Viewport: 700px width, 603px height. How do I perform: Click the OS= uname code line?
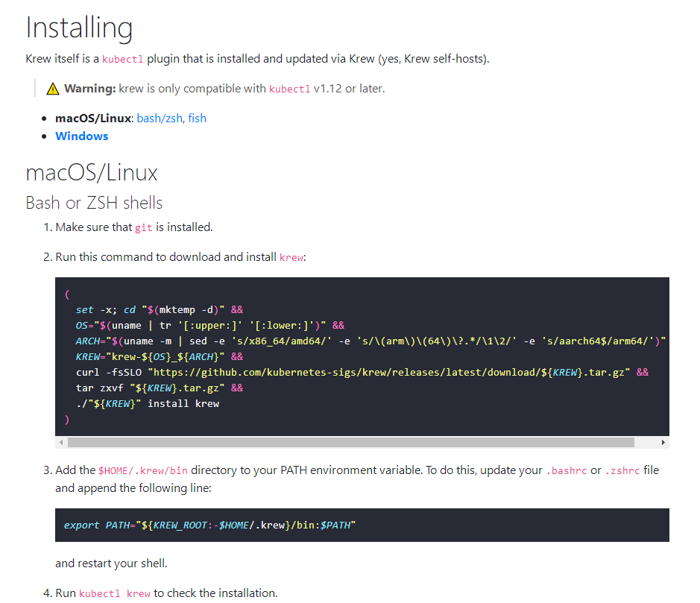209,326
